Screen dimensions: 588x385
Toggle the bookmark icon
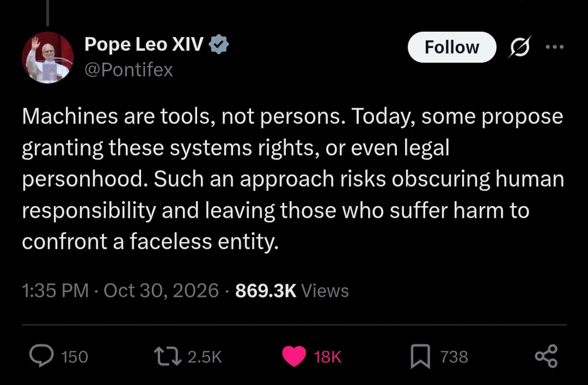click(420, 356)
